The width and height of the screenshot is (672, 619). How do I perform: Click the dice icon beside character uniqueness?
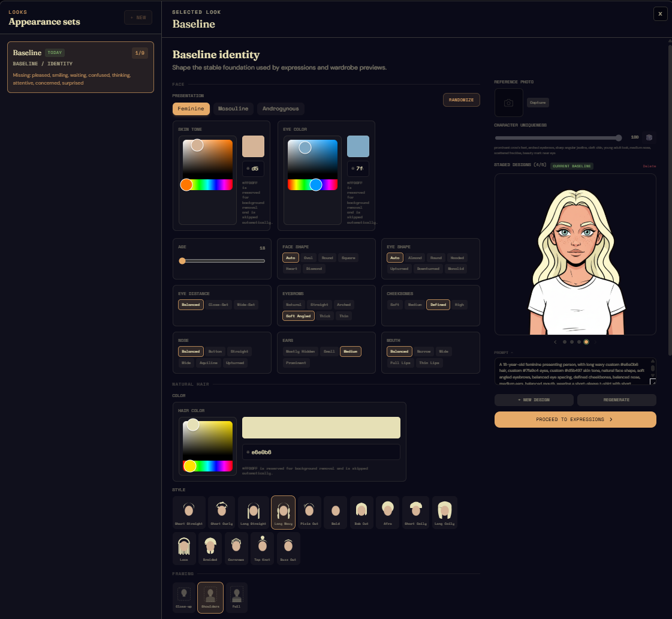pyautogui.click(x=649, y=137)
